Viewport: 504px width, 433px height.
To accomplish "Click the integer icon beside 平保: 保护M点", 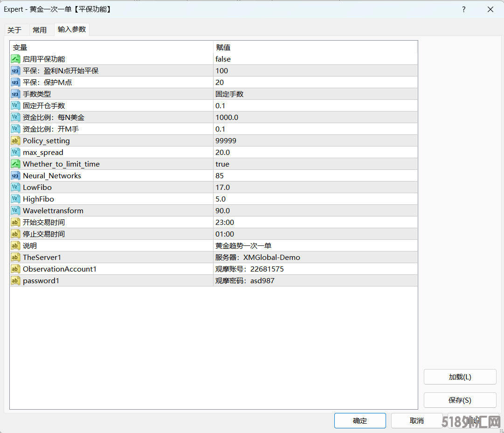I will point(15,82).
